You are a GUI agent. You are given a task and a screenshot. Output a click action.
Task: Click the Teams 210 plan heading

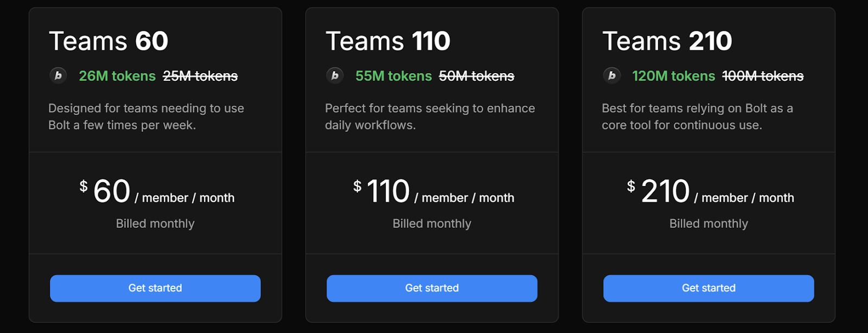[x=667, y=41]
